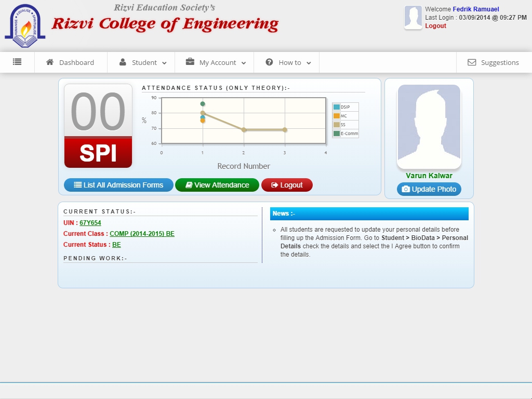
Task: Click the News section header
Action: point(369,214)
